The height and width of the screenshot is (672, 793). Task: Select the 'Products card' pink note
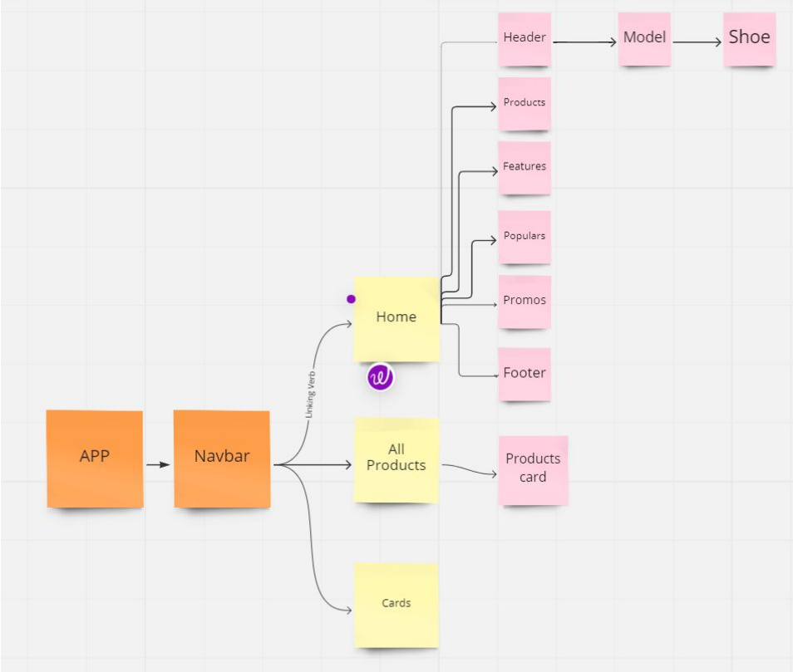[x=533, y=468]
